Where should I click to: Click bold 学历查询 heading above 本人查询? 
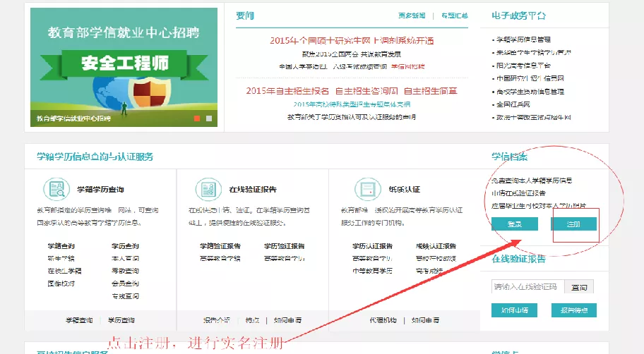point(125,246)
